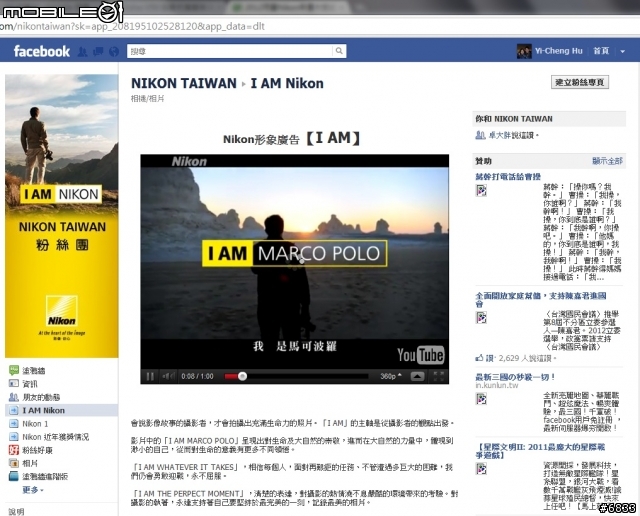The height and width of the screenshot is (516, 640).
Task: Pause the video playback
Action: 150,376
